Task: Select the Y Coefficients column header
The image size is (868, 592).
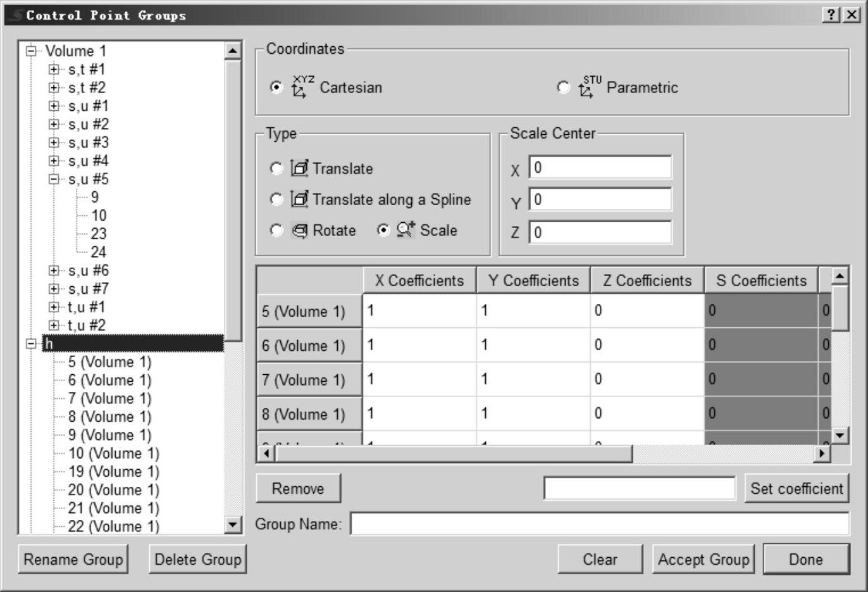Action: (x=533, y=280)
